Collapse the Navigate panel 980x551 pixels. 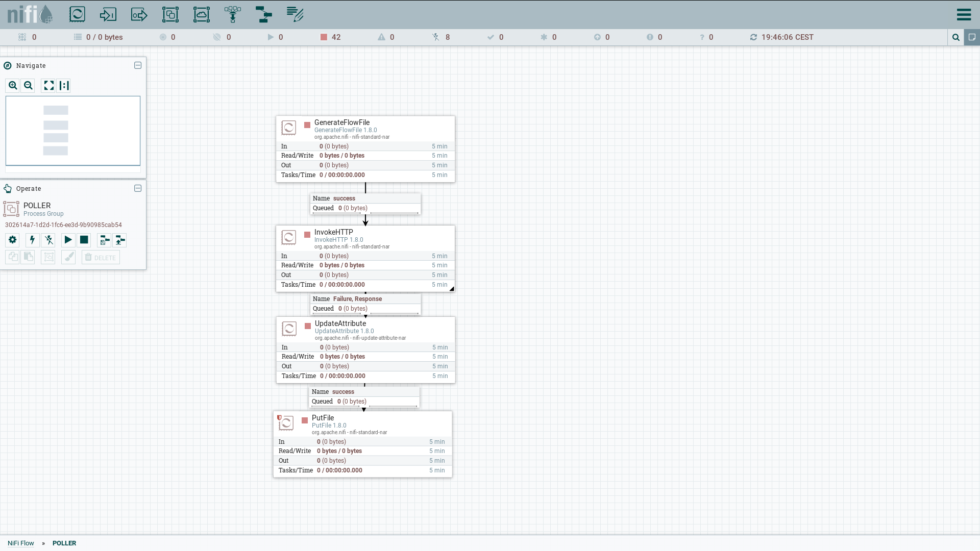click(138, 65)
